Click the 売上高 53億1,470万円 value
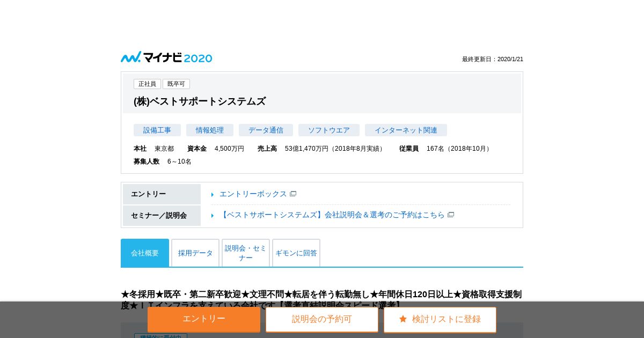This screenshot has height=338, width=644. (335, 149)
